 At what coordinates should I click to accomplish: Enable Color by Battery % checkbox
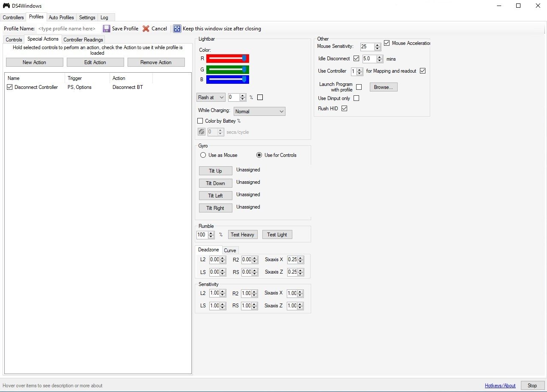(x=200, y=121)
